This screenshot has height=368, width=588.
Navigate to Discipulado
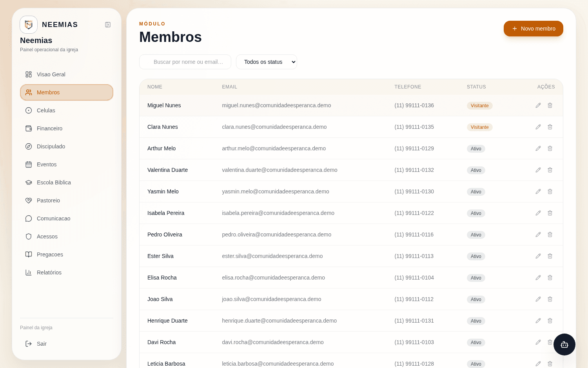pos(67,146)
